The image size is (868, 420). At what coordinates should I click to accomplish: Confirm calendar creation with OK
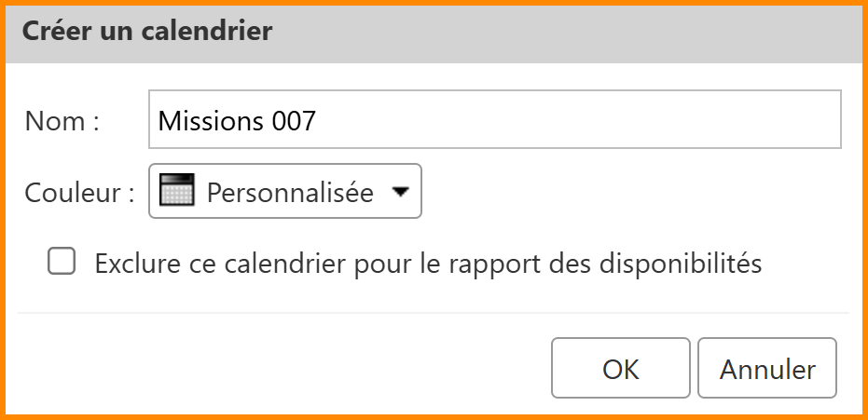point(620,370)
